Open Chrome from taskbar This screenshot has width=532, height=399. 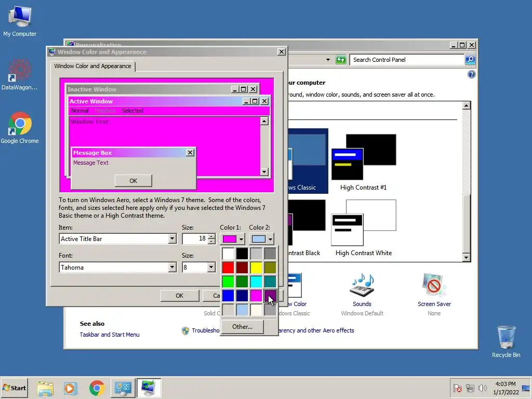pyautogui.click(x=97, y=388)
